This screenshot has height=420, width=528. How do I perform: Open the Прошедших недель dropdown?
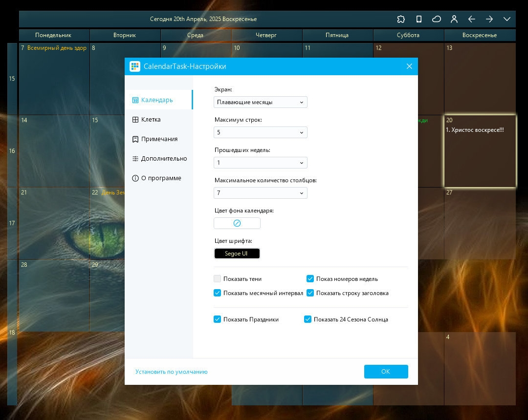click(260, 163)
